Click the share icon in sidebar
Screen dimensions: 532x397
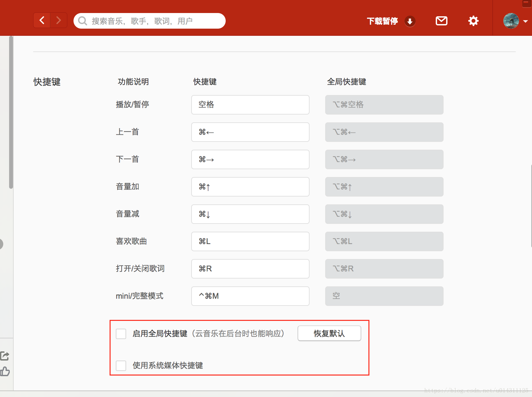[x=5, y=356]
